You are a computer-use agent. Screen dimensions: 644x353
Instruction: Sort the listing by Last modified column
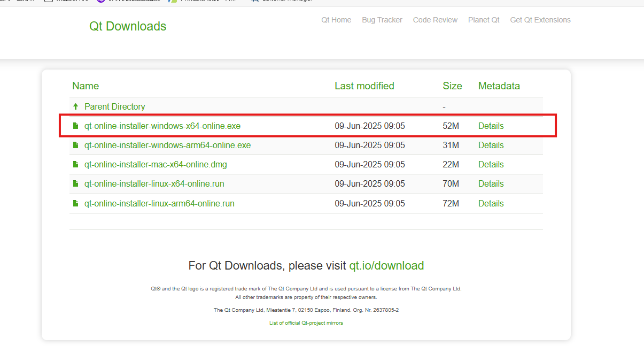tap(364, 86)
